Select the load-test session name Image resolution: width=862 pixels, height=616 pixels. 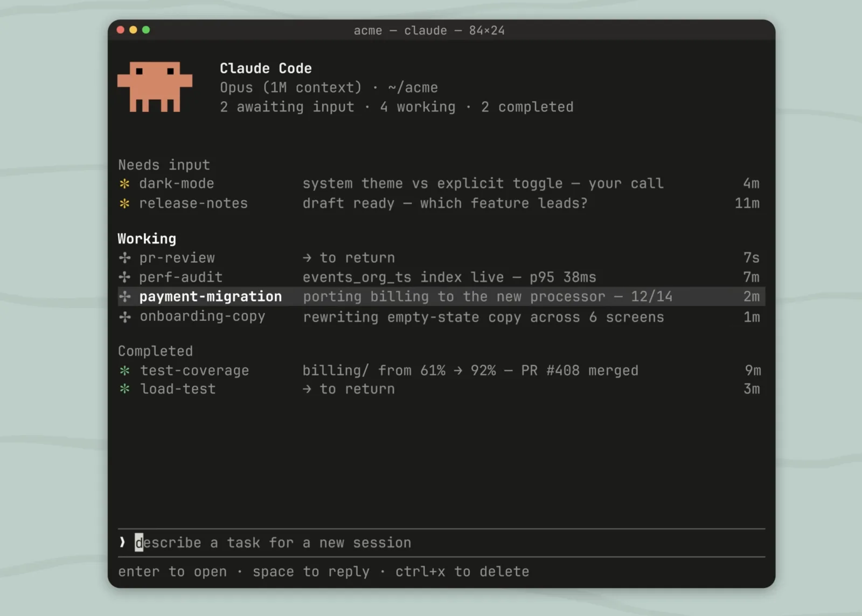coord(178,389)
